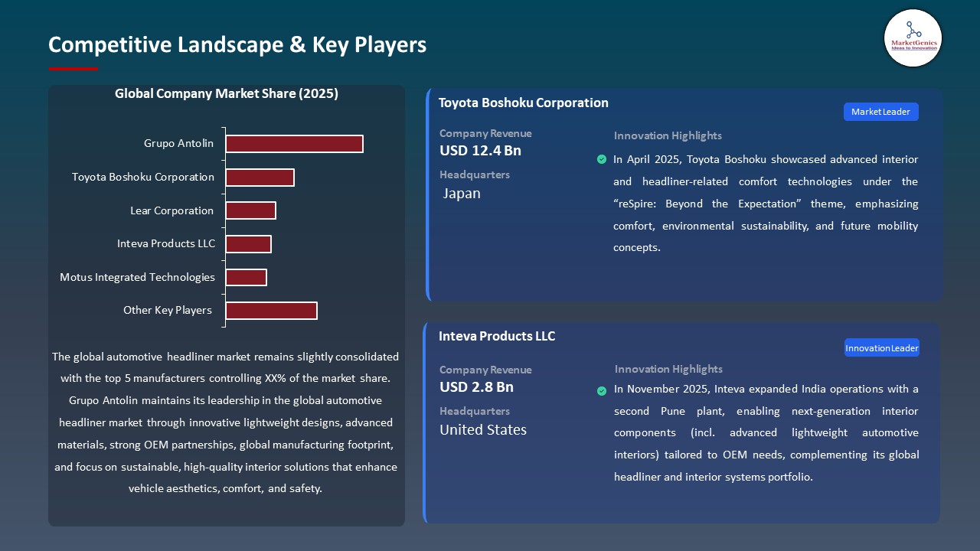This screenshot has width=980, height=551.
Task: Click the 'Toyota Boshoku Corporation' card heading
Action: tap(524, 103)
